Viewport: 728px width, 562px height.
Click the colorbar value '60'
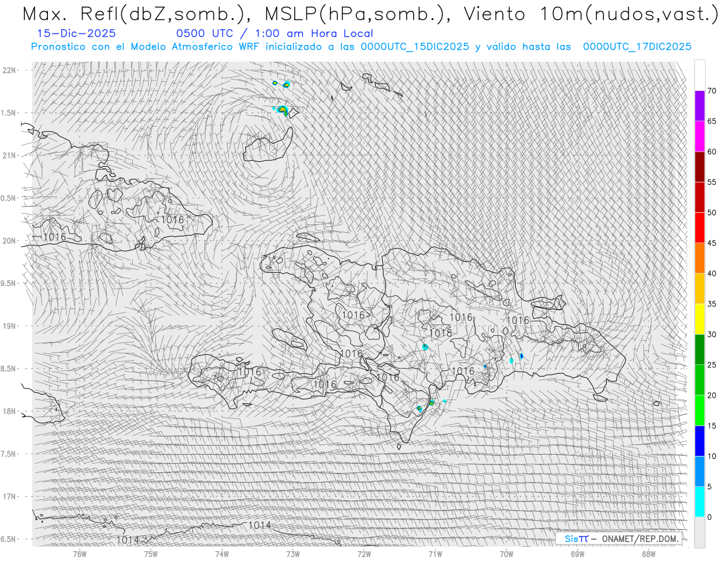pyautogui.click(x=712, y=152)
